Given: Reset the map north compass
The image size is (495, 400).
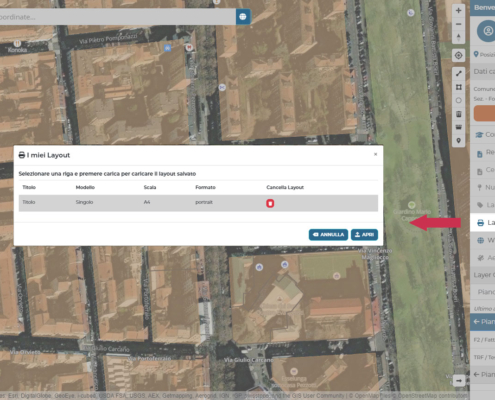Looking at the screenshot, I should click(458, 37).
